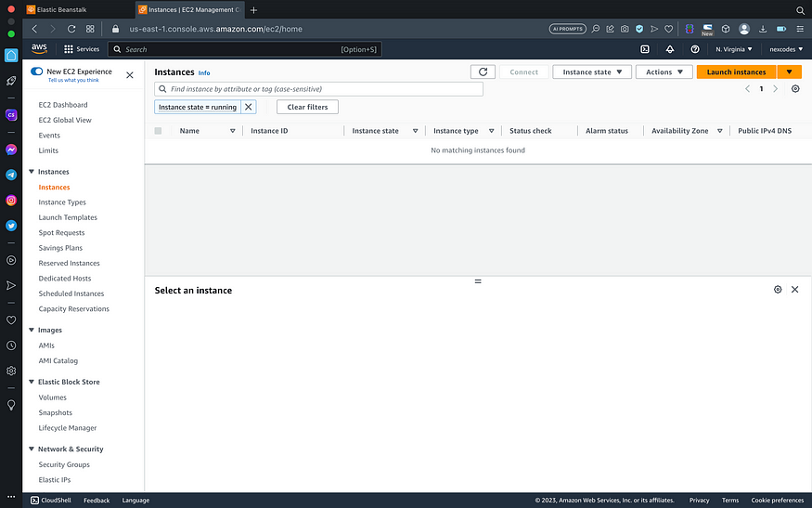Collapse the Instances sidebar section
Screen dimensions: 812x508
(31, 172)
